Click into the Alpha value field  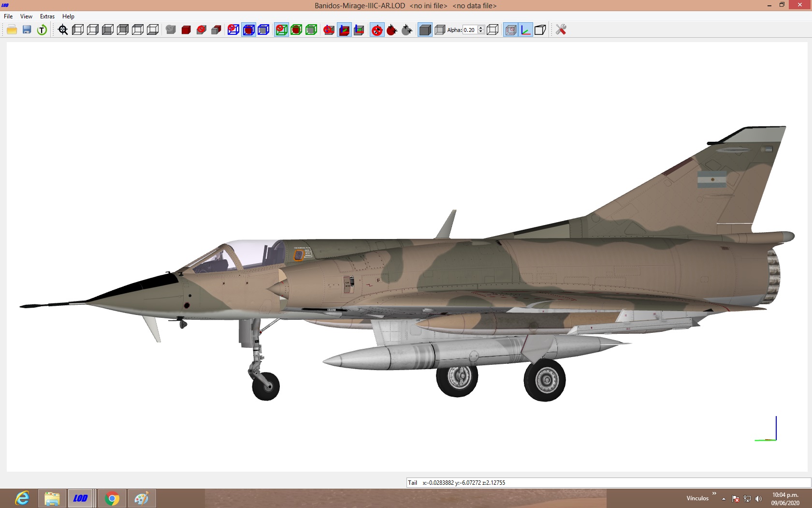point(470,30)
